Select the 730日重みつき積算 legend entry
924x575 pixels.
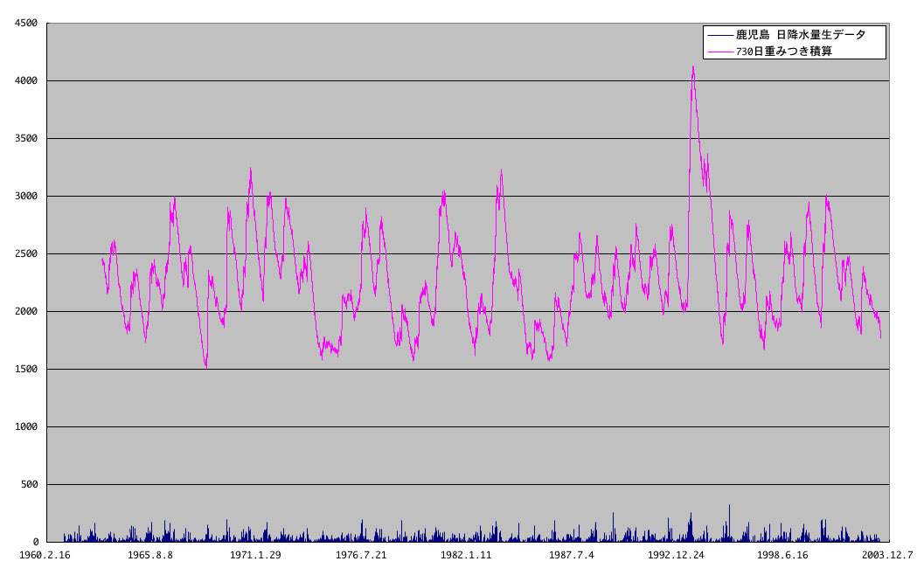click(x=784, y=52)
